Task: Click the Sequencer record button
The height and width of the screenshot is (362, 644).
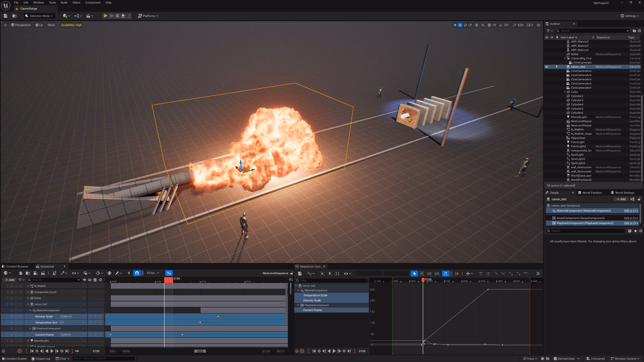Action: tap(20, 351)
